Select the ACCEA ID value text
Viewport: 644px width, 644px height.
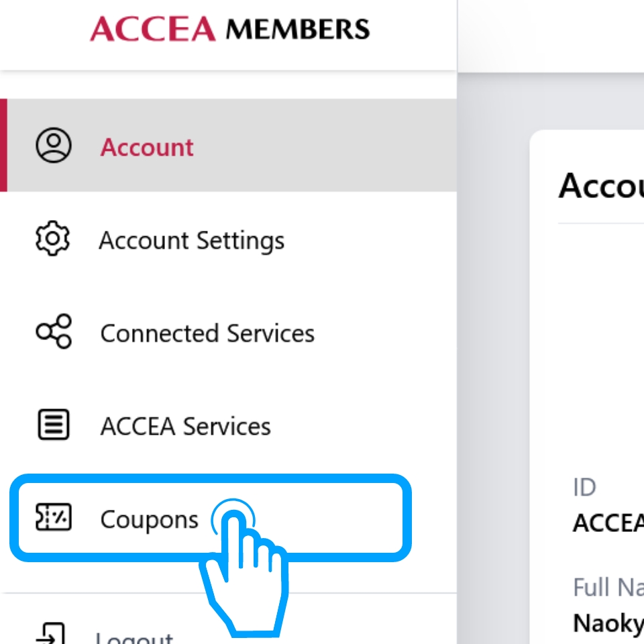608,523
